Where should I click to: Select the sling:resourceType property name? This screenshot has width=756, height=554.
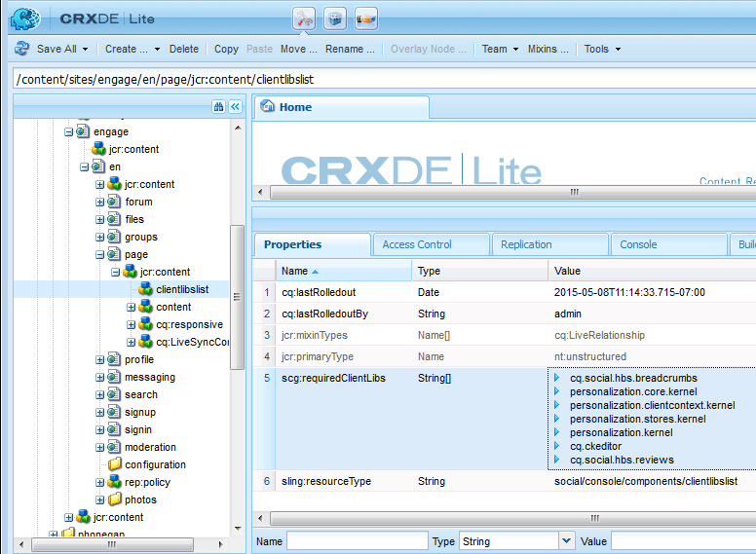[326, 481]
